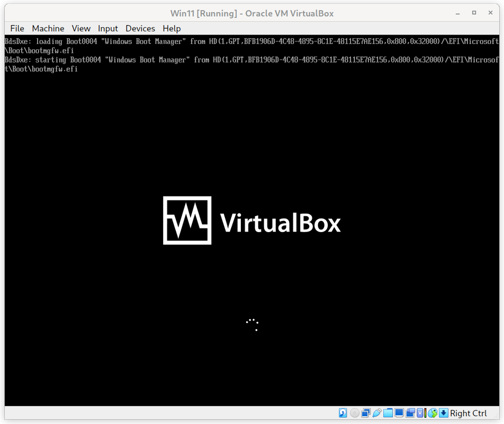This screenshot has width=504, height=424.
Task: Click the network adapters status icon
Action: pyautogui.click(x=366, y=413)
